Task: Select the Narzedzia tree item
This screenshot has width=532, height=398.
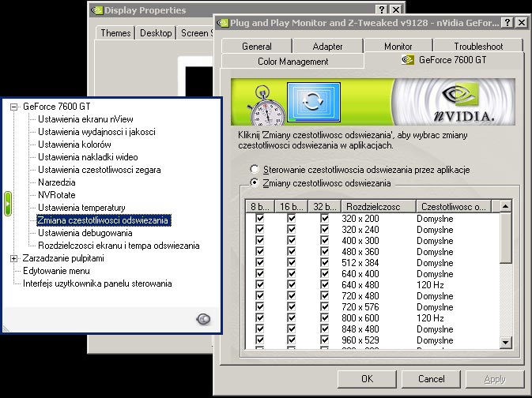Action: click(57, 182)
